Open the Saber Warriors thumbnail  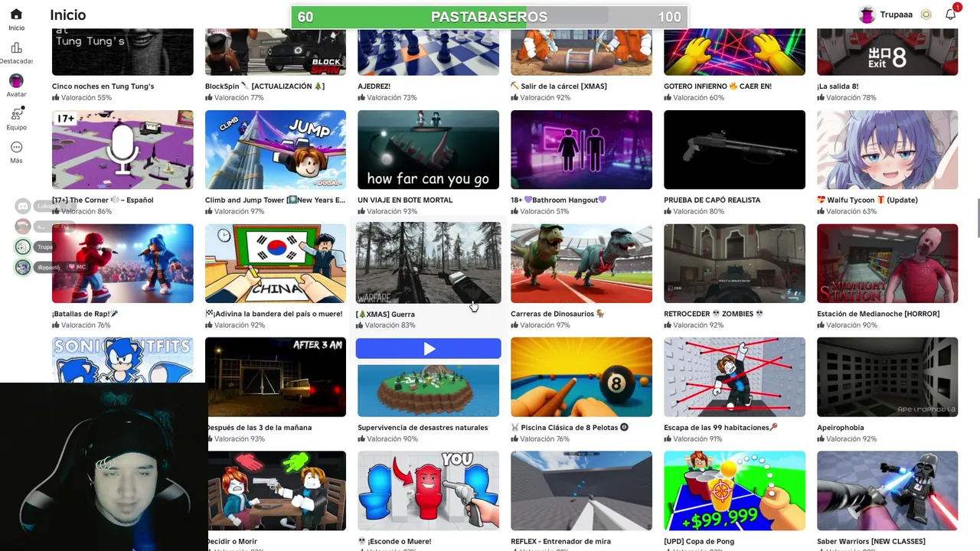887,491
